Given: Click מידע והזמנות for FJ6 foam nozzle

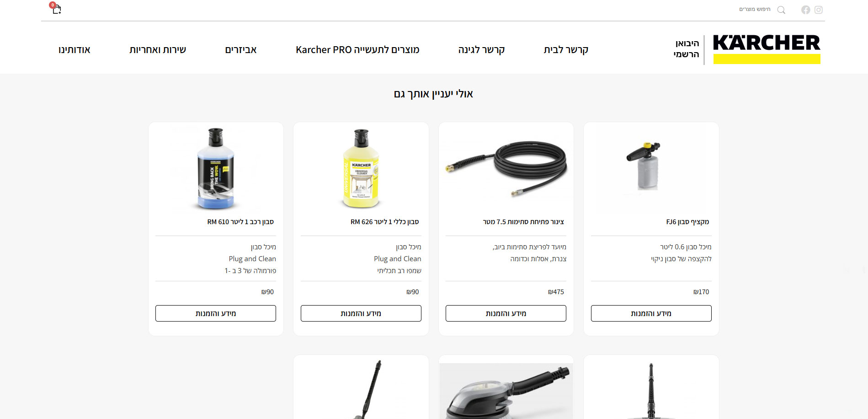Looking at the screenshot, I should (x=651, y=313).
